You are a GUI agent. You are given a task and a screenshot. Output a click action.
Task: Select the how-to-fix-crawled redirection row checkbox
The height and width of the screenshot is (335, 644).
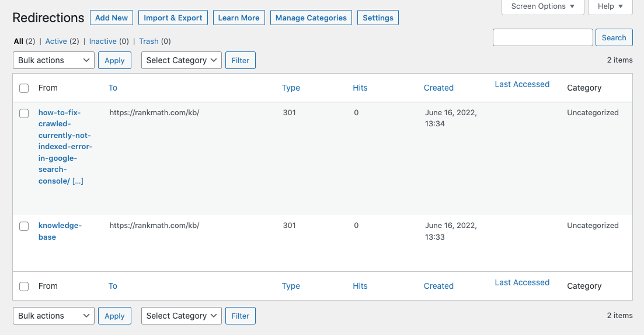24,113
